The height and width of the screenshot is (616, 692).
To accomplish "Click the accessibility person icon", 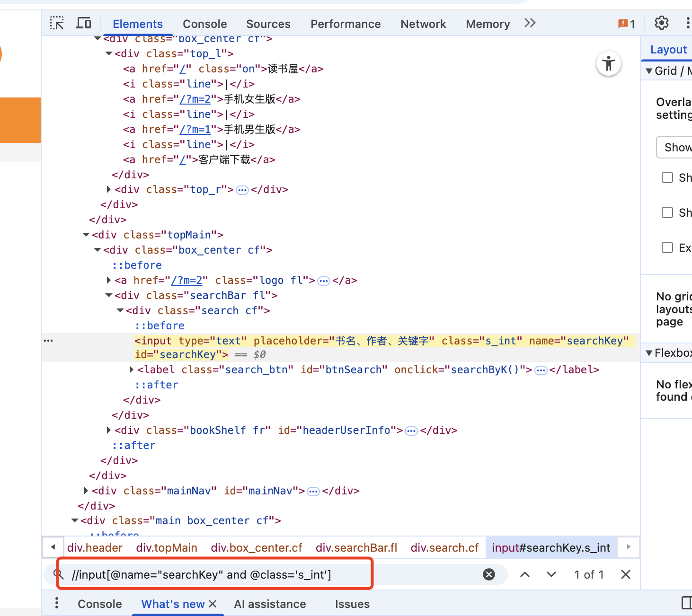I will pyautogui.click(x=609, y=63).
